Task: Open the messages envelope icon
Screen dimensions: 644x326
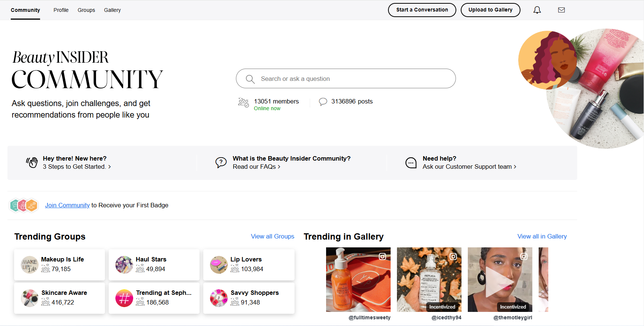Action: tap(561, 10)
